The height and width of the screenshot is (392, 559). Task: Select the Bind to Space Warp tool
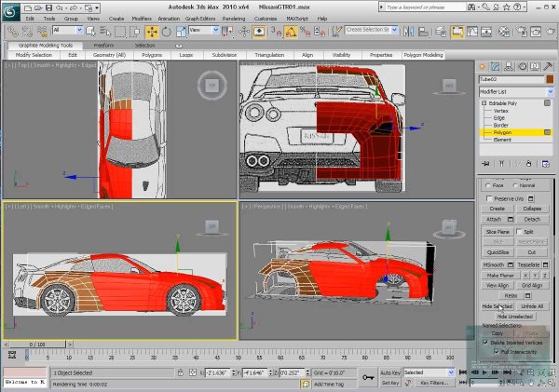click(x=42, y=32)
